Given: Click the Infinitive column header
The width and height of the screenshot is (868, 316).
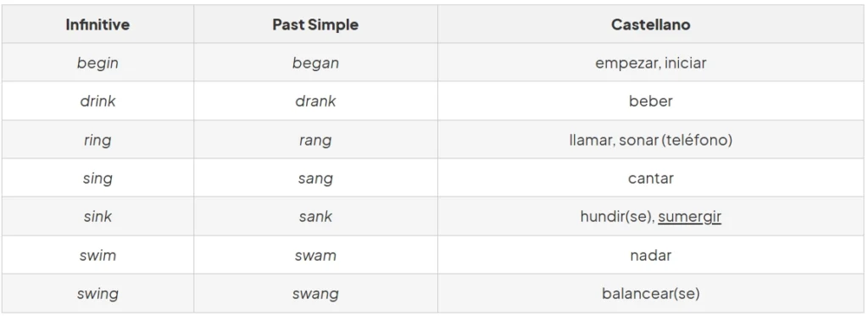Looking at the screenshot, I should [97, 25].
